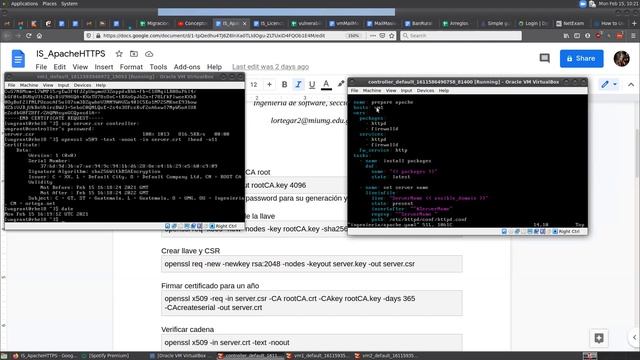Open the Docs Tools menu
Screen dimensions: 640x360
[x=158, y=67]
